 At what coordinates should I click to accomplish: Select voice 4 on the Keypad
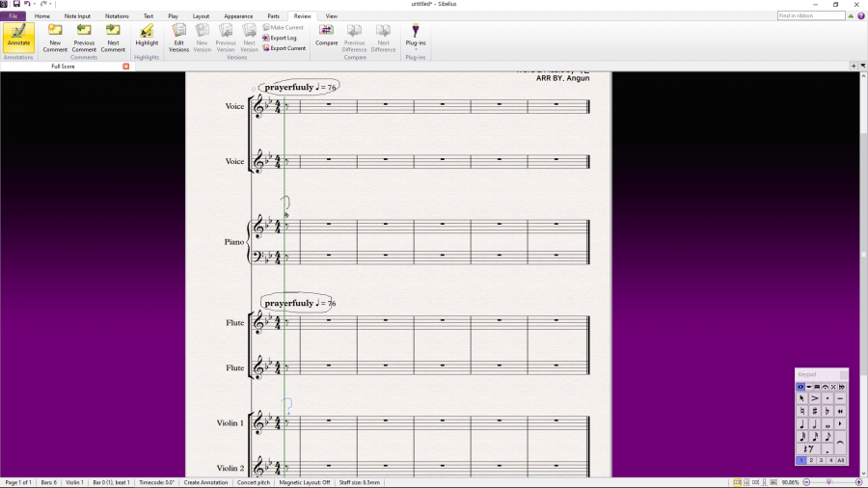click(x=831, y=460)
